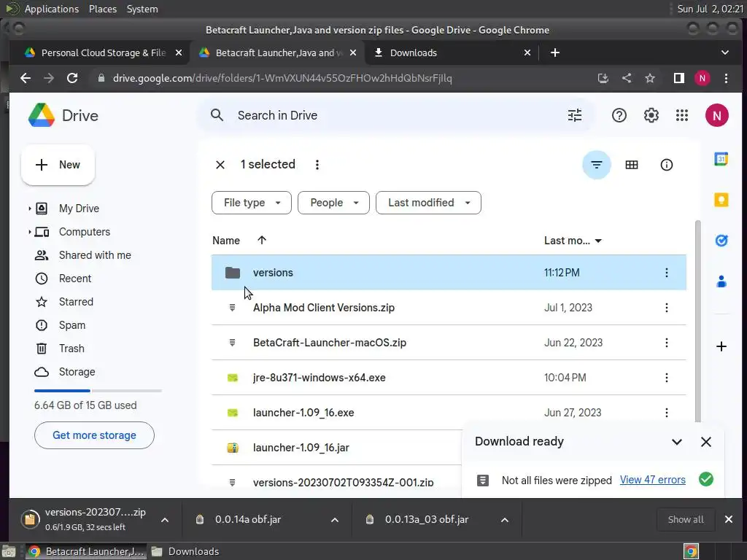
Task: Get add-ons plus icon in side panel
Action: (721, 346)
